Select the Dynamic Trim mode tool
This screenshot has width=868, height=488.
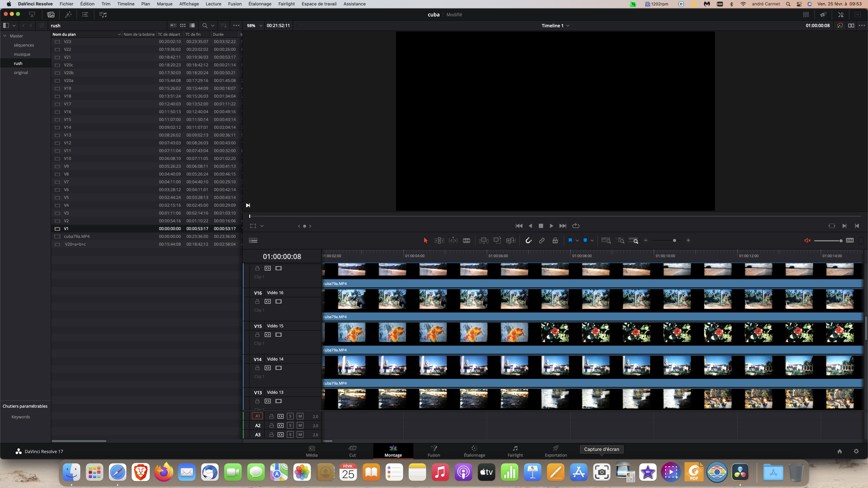453,240
